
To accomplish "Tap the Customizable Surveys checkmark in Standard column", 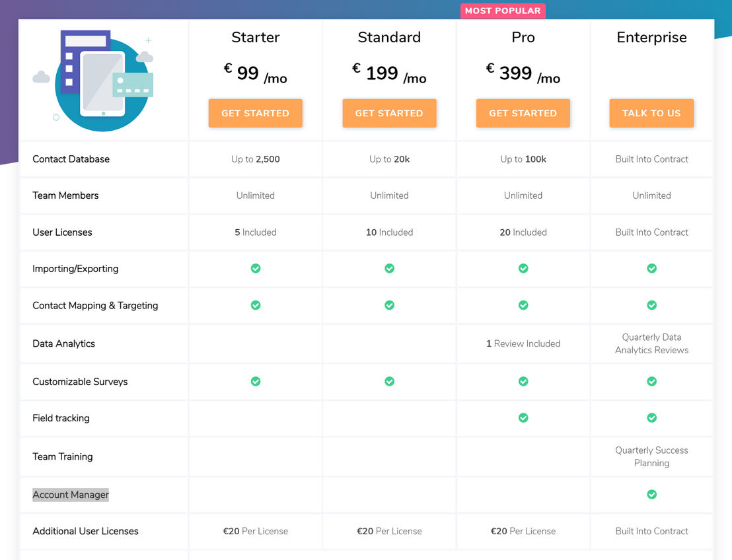I will pyautogui.click(x=389, y=381).
